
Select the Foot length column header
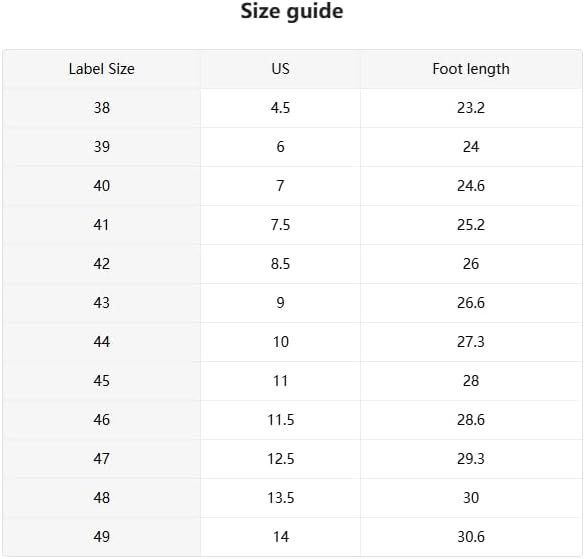pos(471,69)
